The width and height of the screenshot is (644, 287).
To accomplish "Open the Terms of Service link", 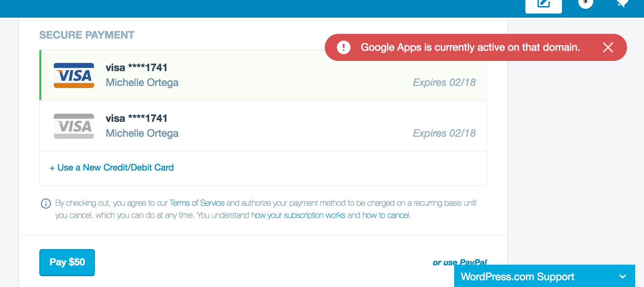I will coord(197,203).
